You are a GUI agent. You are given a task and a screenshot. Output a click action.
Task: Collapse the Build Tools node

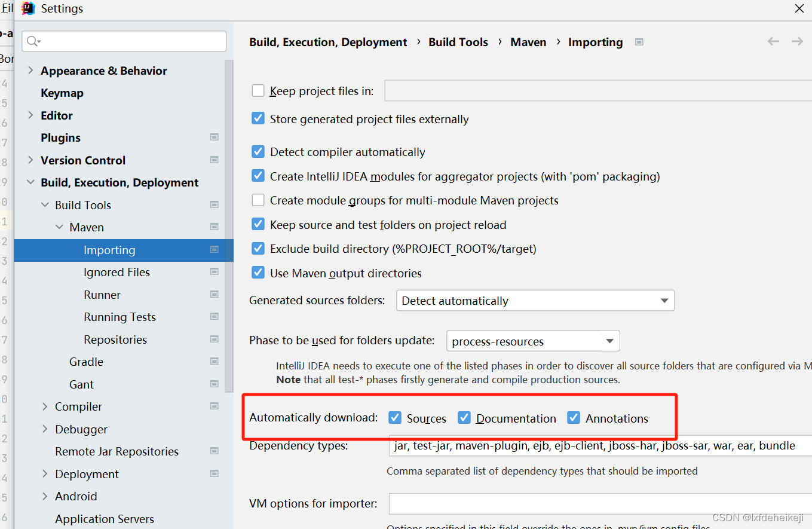(45, 204)
